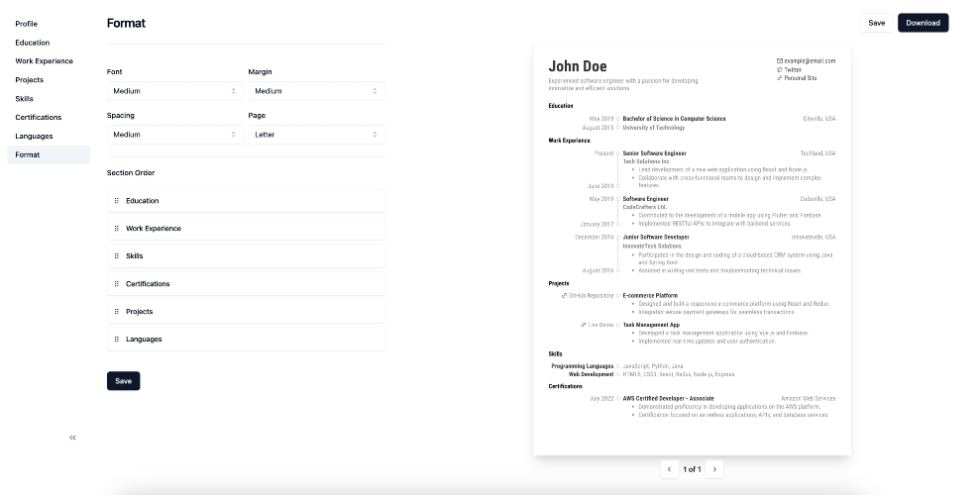Select Format in the sidebar
The image size is (980, 495).
[x=49, y=154]
